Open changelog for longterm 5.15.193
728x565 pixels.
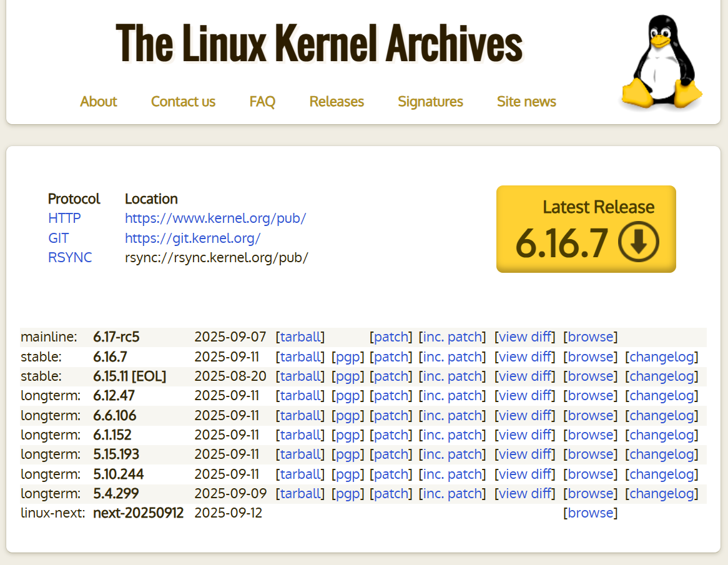pyautogui.click(x=662, y=455)
